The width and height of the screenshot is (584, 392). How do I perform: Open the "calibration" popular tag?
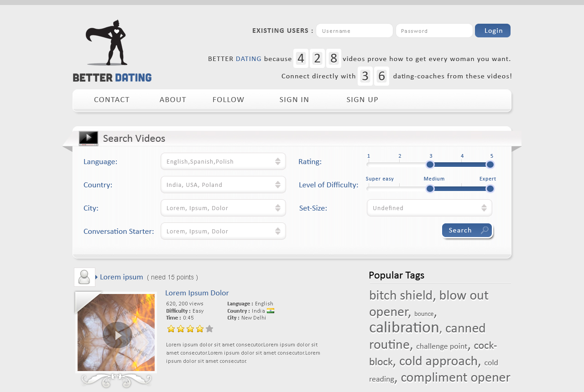[x=403, y=328]
